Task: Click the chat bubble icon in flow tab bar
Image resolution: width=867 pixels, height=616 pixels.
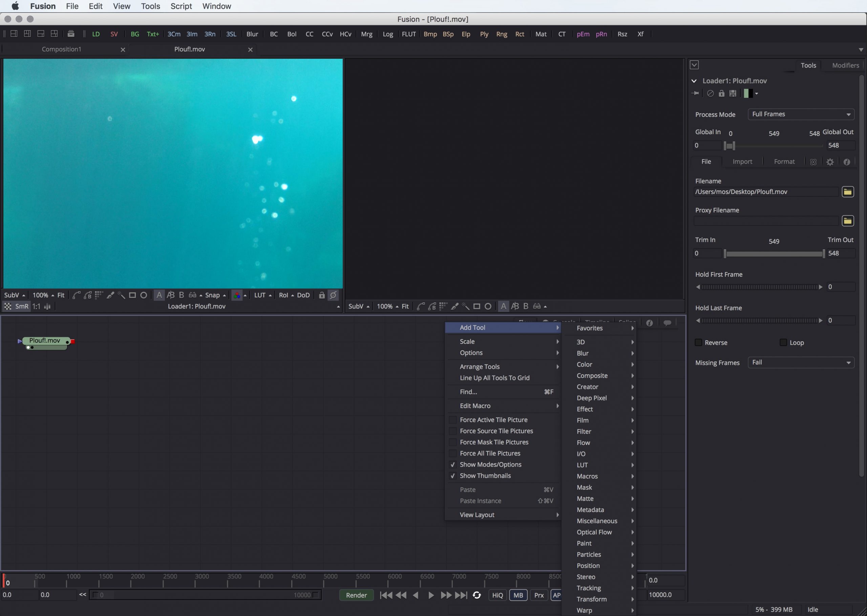Action: pyautogui.click(x=667, y=323)
